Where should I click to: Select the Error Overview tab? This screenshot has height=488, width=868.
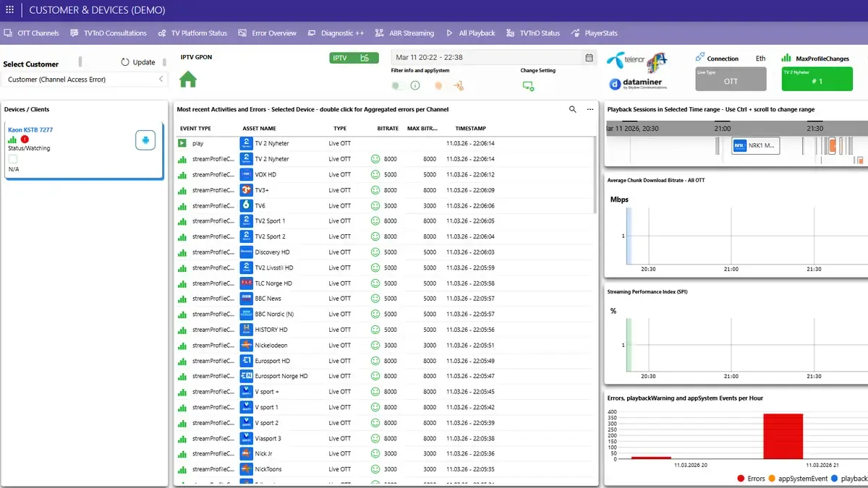point(267,33)
